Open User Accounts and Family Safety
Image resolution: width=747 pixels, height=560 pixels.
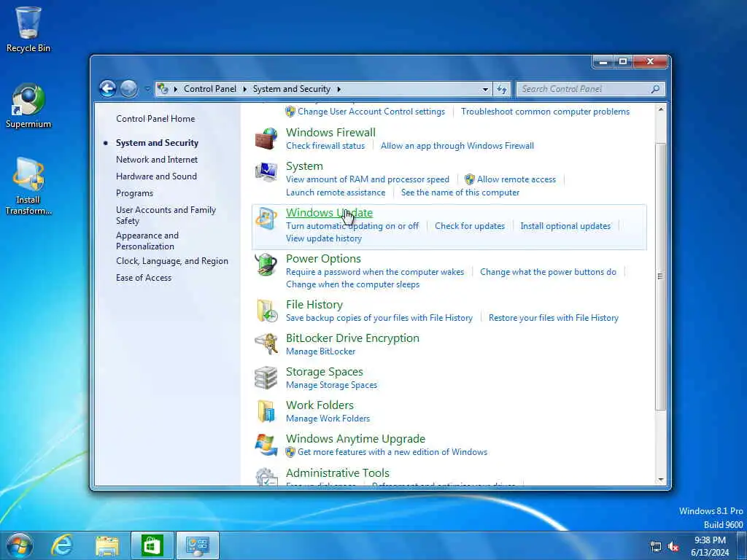pyautogui.click(x=166, y=215)
